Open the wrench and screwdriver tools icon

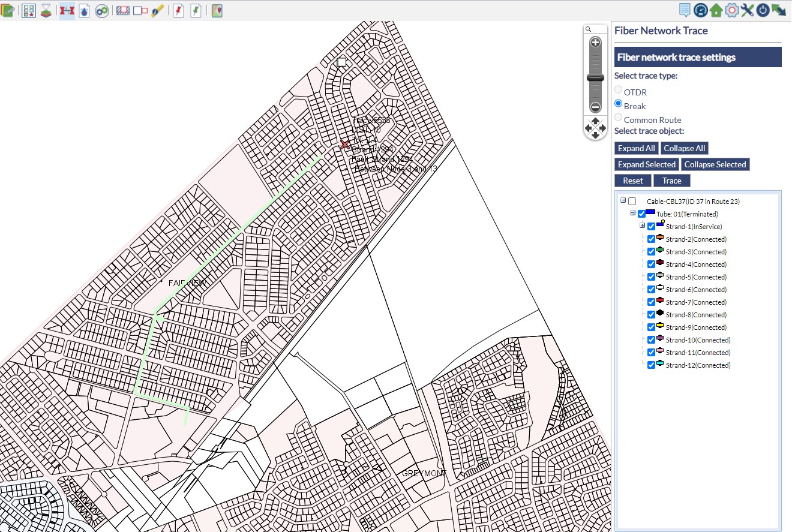click(x=747, y=10)
